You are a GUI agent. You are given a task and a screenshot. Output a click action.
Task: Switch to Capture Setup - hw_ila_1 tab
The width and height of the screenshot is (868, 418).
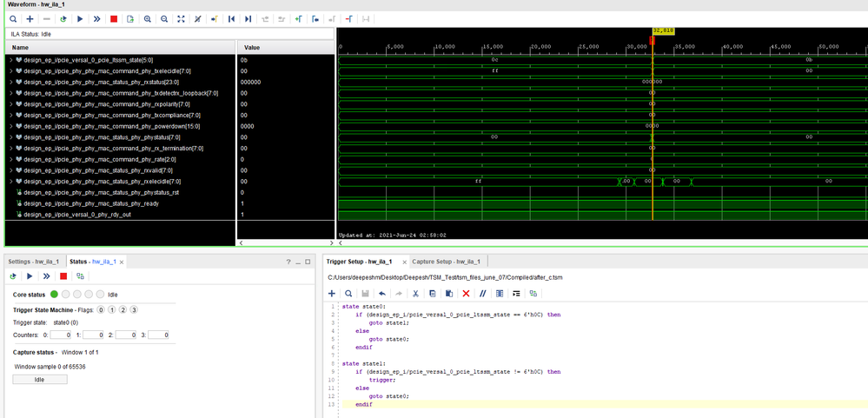click(x=446, y=261)
